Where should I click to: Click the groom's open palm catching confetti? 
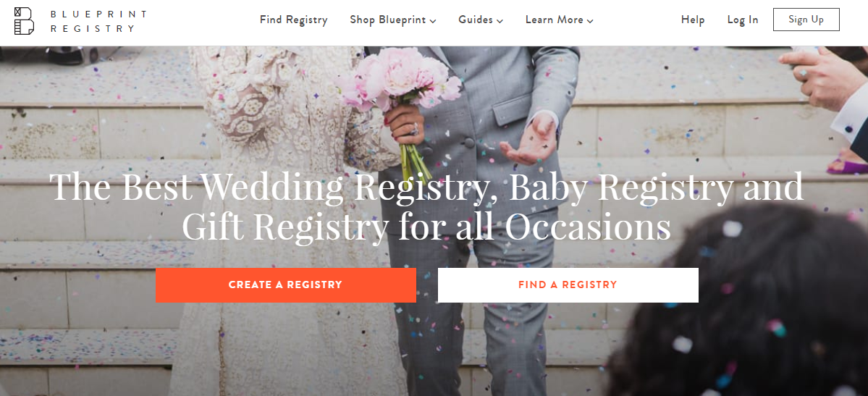coord(528,141)
